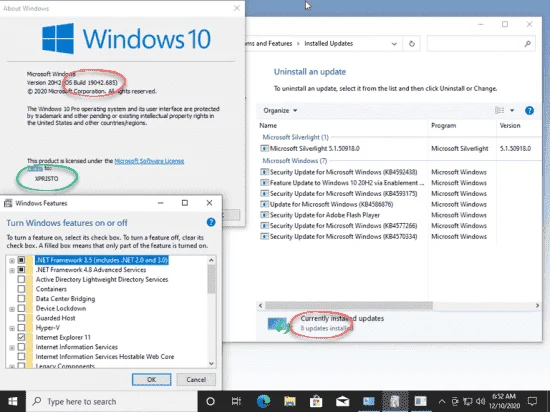Click help icon in Windows Features dialog

[211, 222]
